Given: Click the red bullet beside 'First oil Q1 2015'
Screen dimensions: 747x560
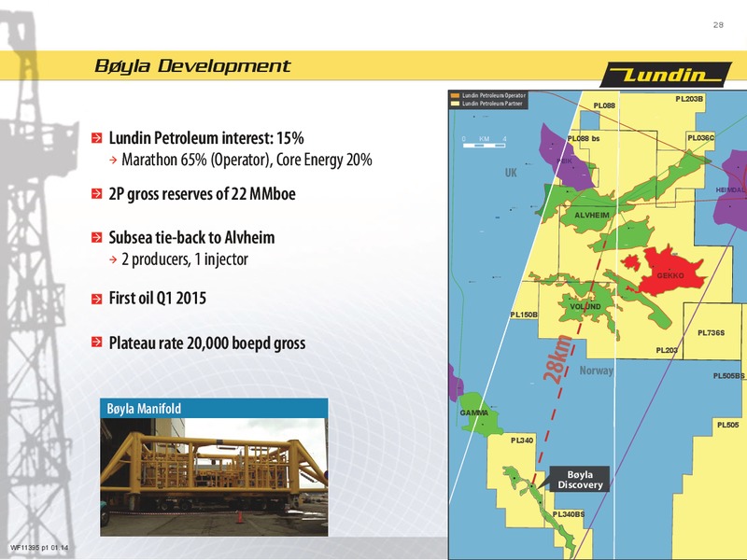Looking at the screenshot, I should click(97, 299).
